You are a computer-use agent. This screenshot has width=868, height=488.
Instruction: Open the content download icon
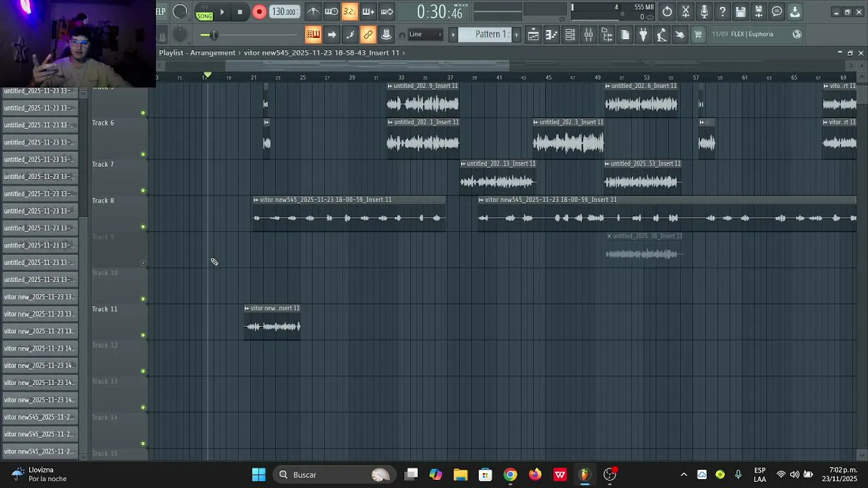(x=795, y=12)
